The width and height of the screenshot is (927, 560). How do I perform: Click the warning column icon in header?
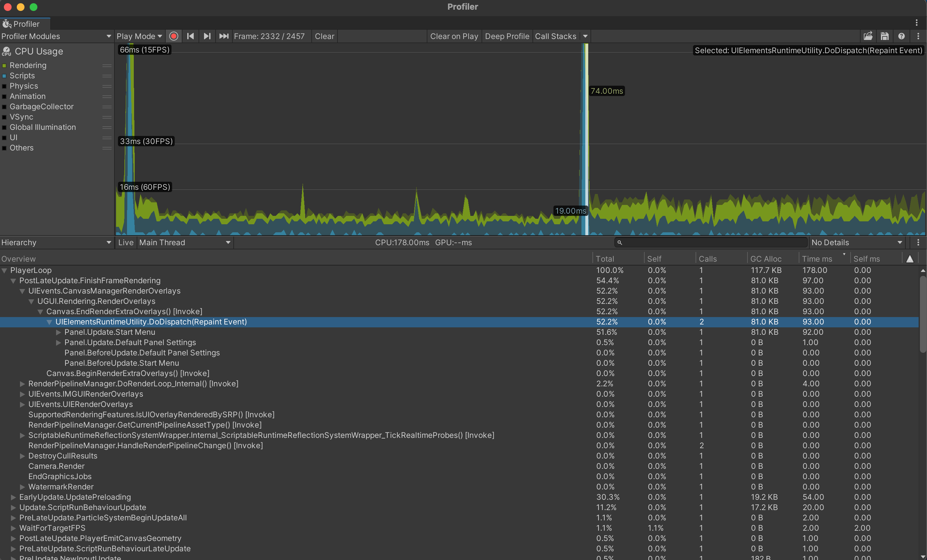tap(910, 259)
